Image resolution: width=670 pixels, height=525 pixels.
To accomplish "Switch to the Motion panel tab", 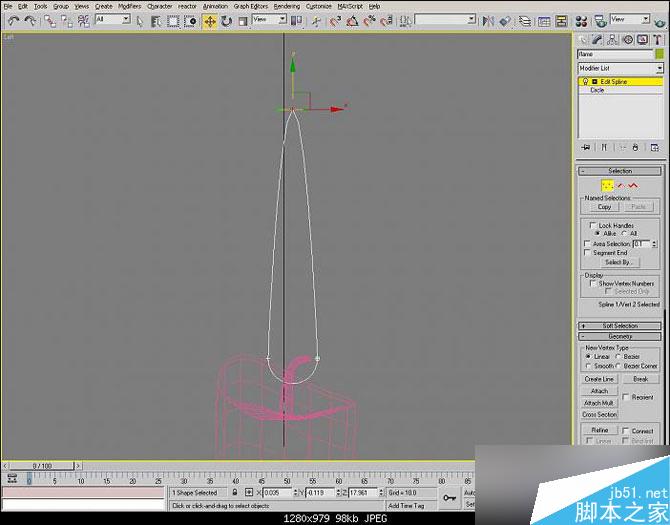I will [628, 40].
